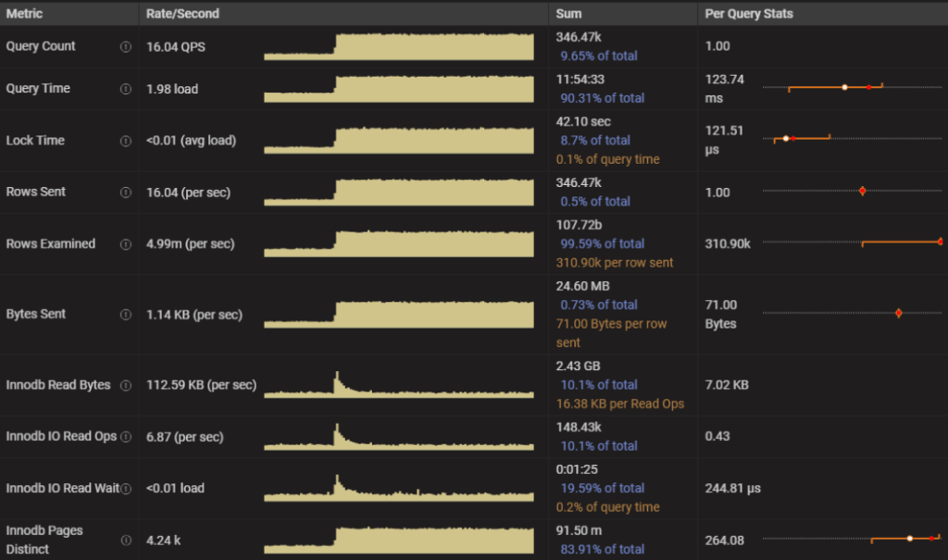Click the Metric column header
The width and height of the screenshot is (948, 560).
click(23, 13)
